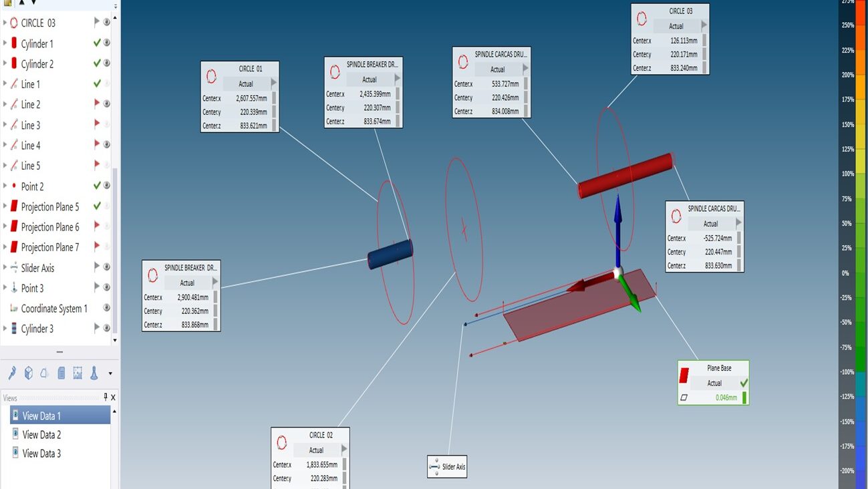Close the Views panel
This screenshot has width=868, height=489.
point(113,397)
